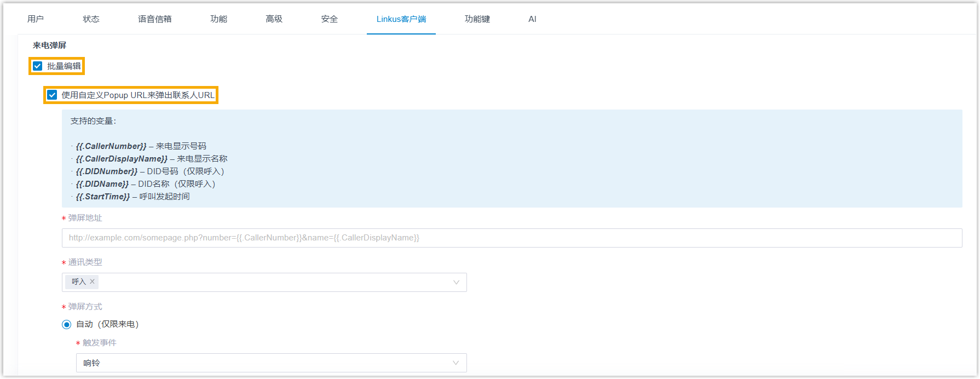Click the {{.CallerNumber}} variable text
980x379 pixels.
tap(111, 146)
